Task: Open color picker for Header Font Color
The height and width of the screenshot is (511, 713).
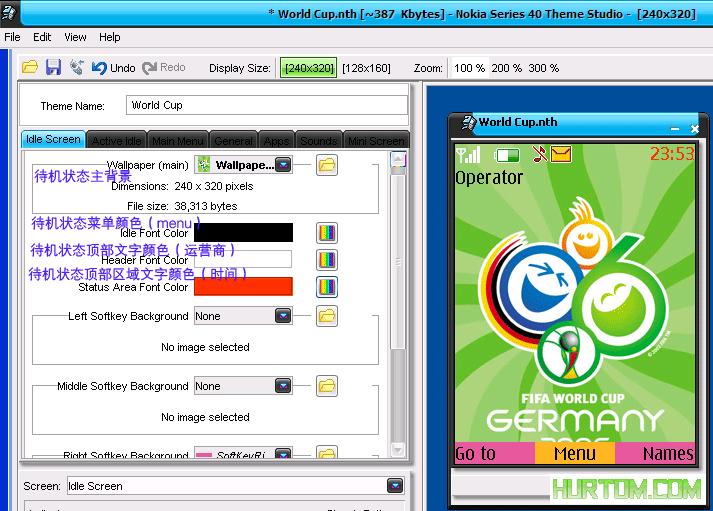Action: coord(327,260)
